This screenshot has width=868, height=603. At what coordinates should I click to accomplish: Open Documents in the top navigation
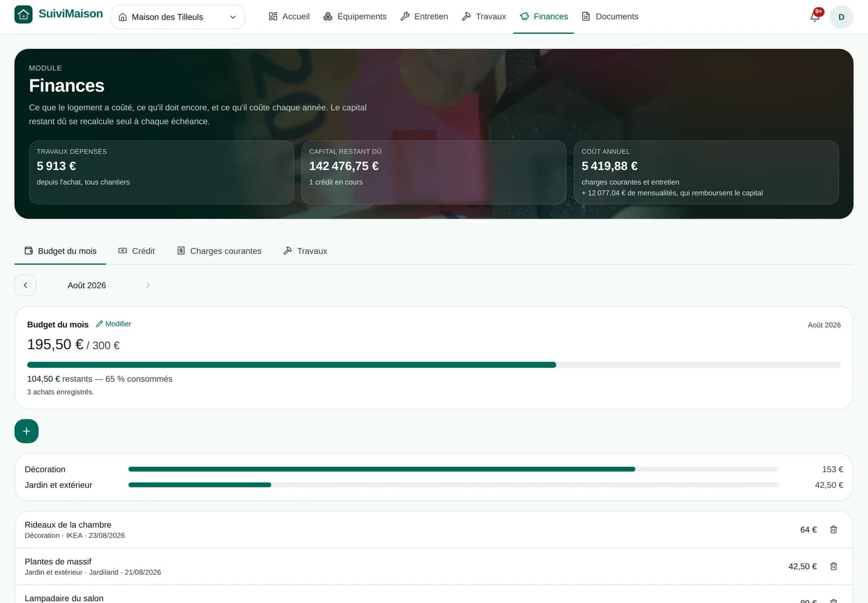[610, 16]
